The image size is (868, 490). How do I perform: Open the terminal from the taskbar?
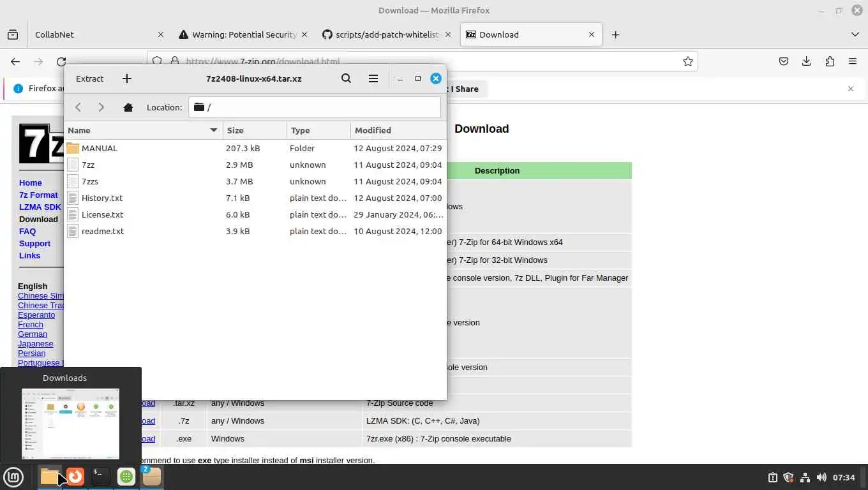tap(101, 477)
